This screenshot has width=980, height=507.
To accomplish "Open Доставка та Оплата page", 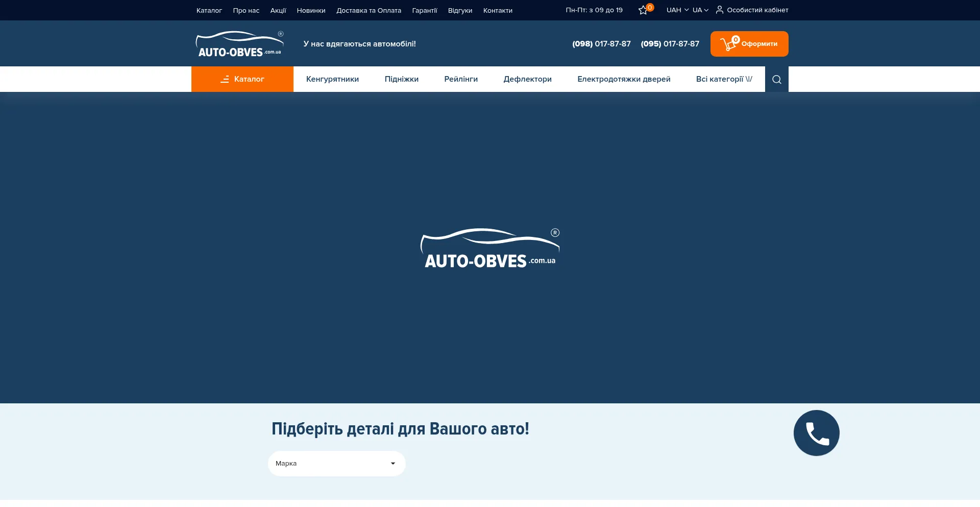I will click(369, 11).
